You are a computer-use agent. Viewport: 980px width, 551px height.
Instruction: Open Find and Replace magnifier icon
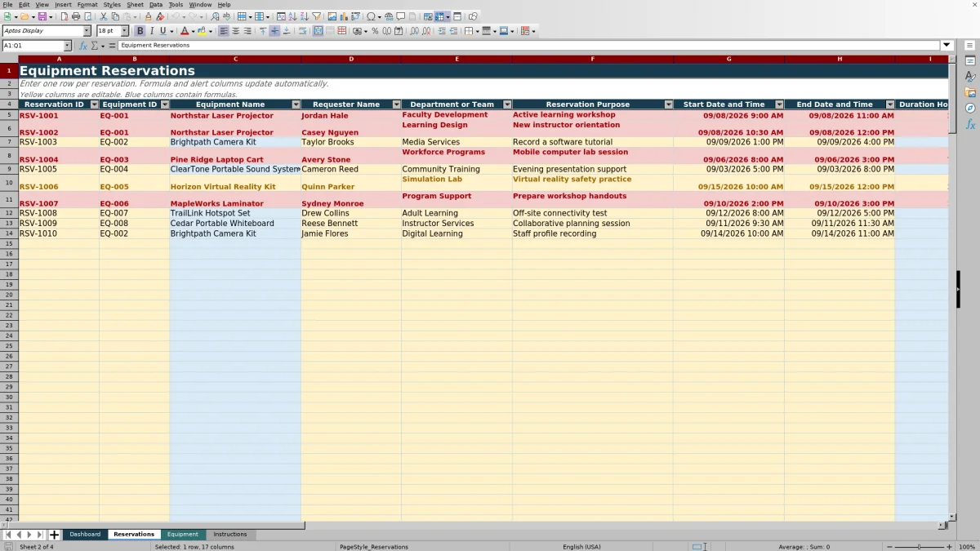pos(214,16)
